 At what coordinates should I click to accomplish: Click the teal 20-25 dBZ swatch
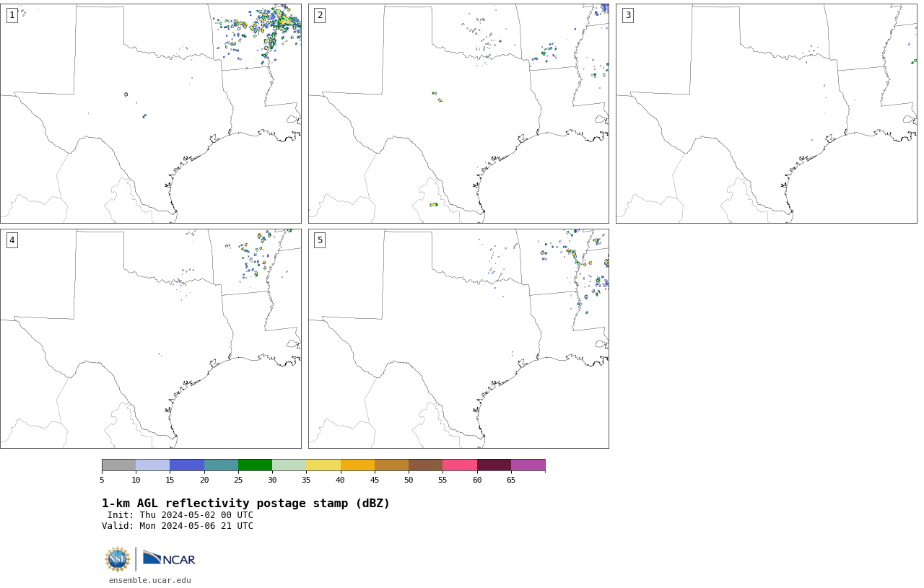click(221, 465)
